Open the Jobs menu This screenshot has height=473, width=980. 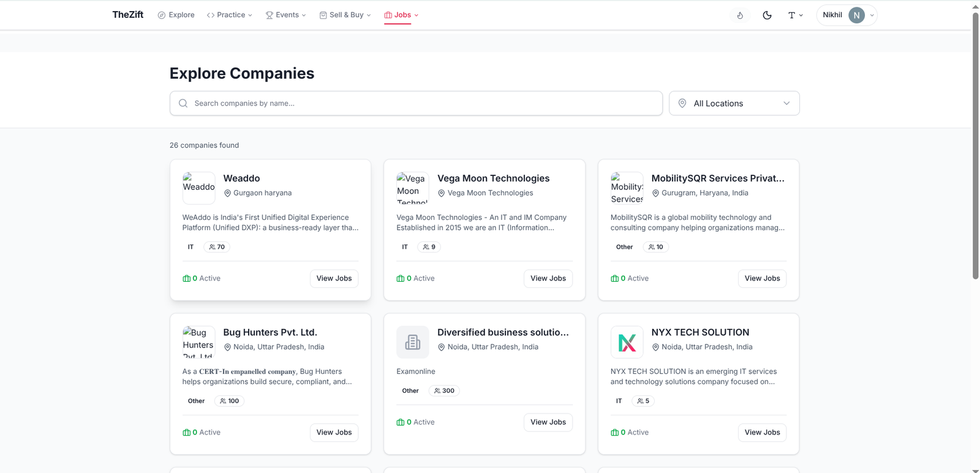pyautogui.click(x=401, y=15)
